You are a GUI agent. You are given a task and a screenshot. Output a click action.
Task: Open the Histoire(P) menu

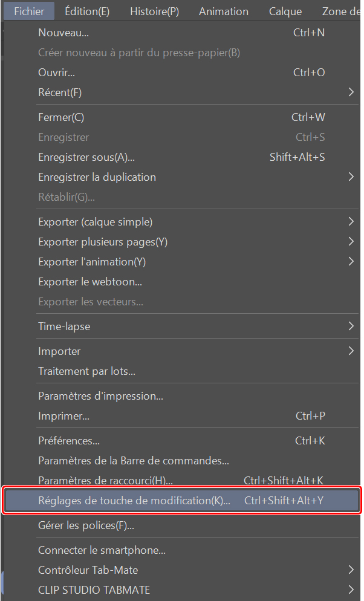tap(154, 11)
